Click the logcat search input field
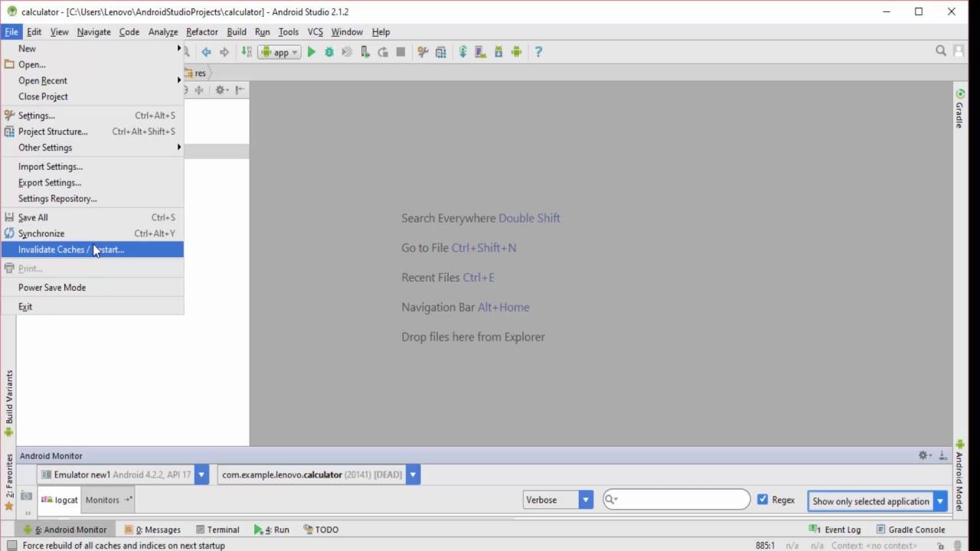This screenshot has height=551, width=980. (x=677, y=500)
